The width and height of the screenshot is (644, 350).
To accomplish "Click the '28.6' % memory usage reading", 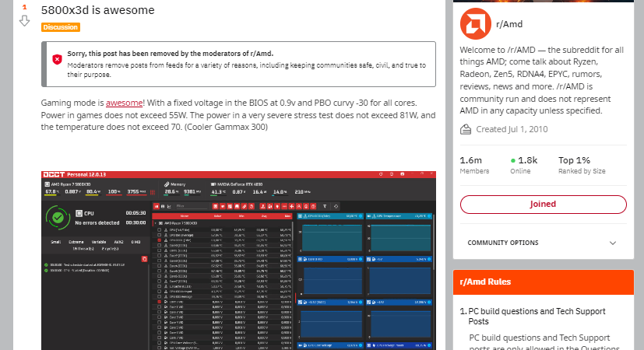I will click(170, 191).
